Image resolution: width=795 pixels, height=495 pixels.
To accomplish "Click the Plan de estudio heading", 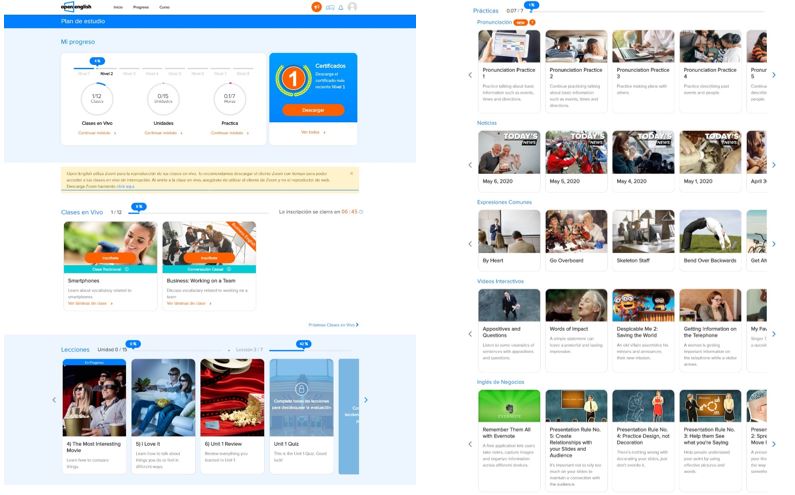I will 83,21.
